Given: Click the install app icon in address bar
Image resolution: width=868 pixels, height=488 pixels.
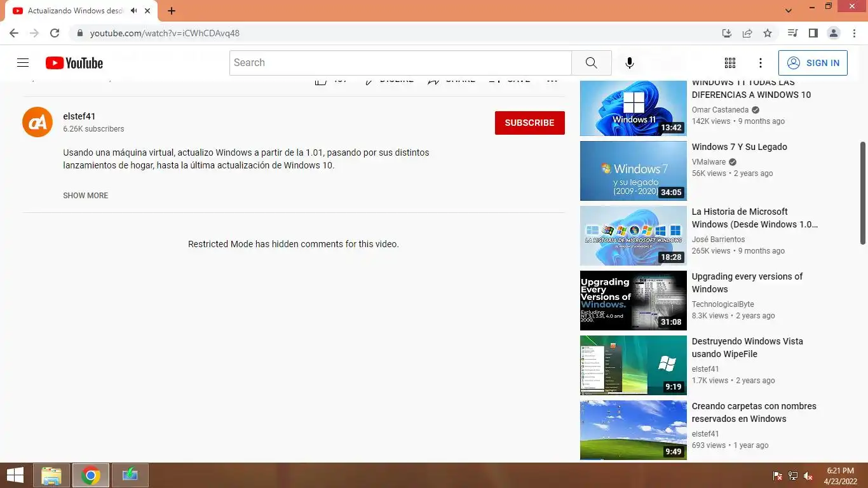Looking at the screenshot, I should point(727,33).
